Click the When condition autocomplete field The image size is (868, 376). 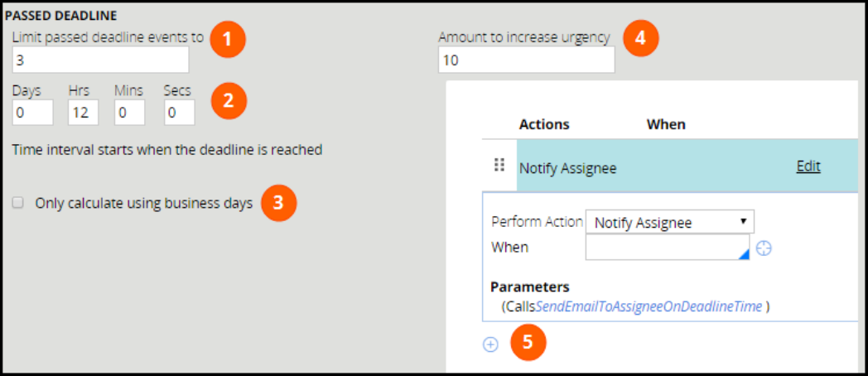point(667,248)
